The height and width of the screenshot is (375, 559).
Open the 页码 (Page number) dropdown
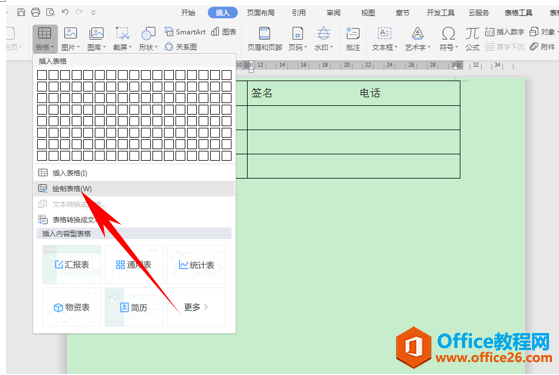pyautogui.click(x=297, y=38)
